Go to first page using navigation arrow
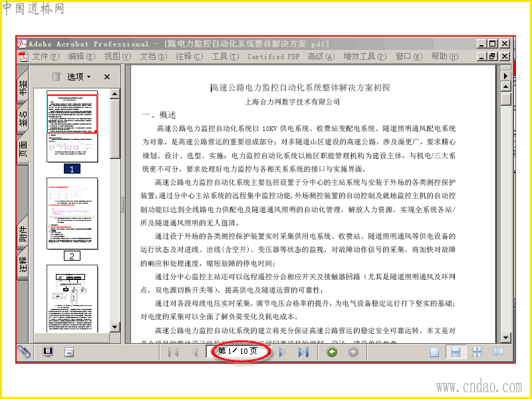Viewport: 532px width, 399px height. 173,352
